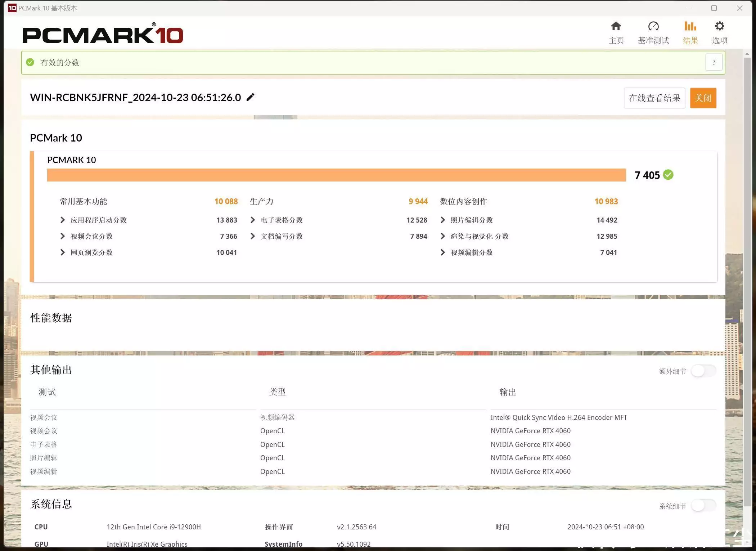The height and width of the screenshot is (551, 756).
Task: Minimize the PCMark 10 window
Action: [689, 8]
